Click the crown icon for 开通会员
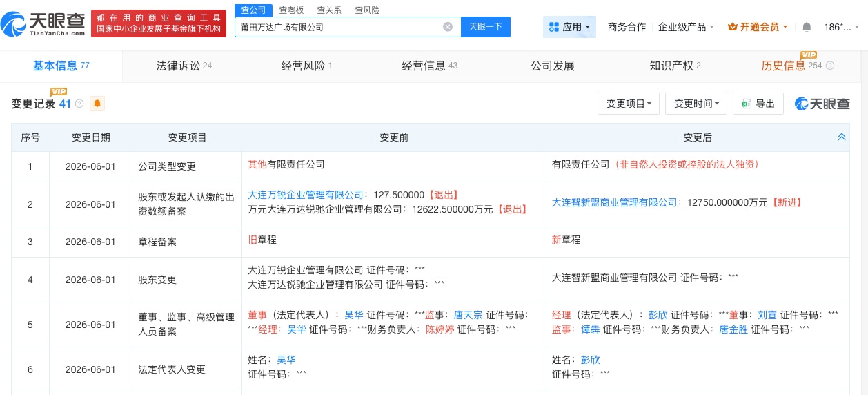The width and height of the screenshot is (868, 395). pos(733,27)
